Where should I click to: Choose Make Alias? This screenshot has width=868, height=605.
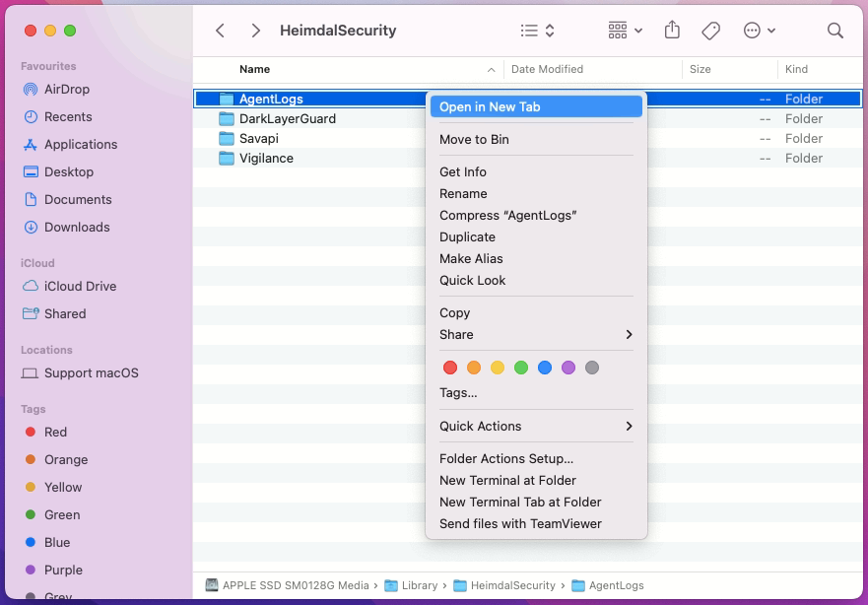(x=536, y=258)
